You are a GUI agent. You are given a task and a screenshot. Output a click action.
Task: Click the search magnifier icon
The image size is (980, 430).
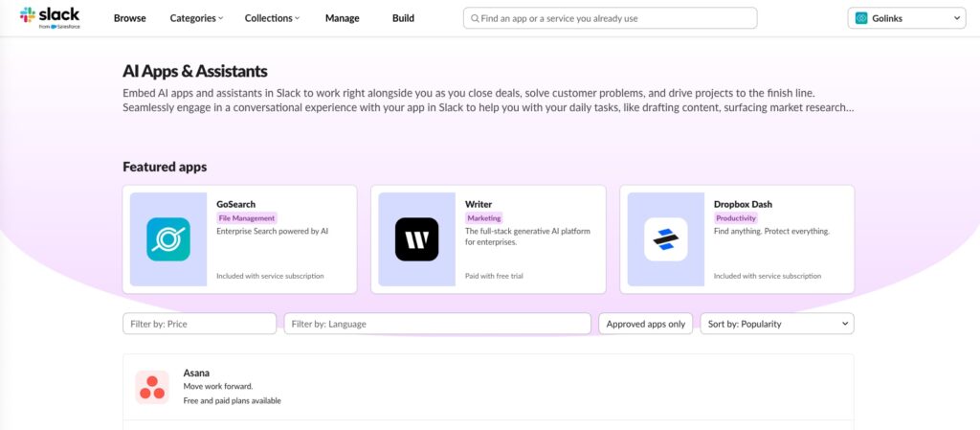(475, 18)
